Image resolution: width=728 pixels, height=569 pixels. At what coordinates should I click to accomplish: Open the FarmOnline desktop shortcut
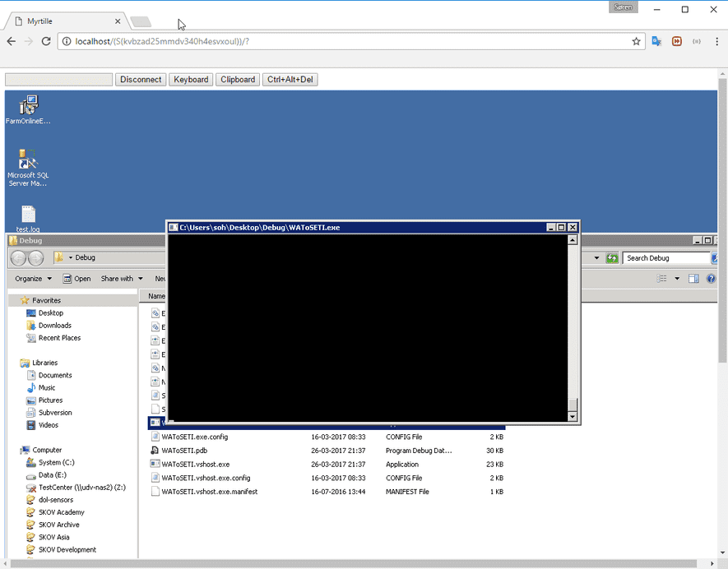(28, 105)
